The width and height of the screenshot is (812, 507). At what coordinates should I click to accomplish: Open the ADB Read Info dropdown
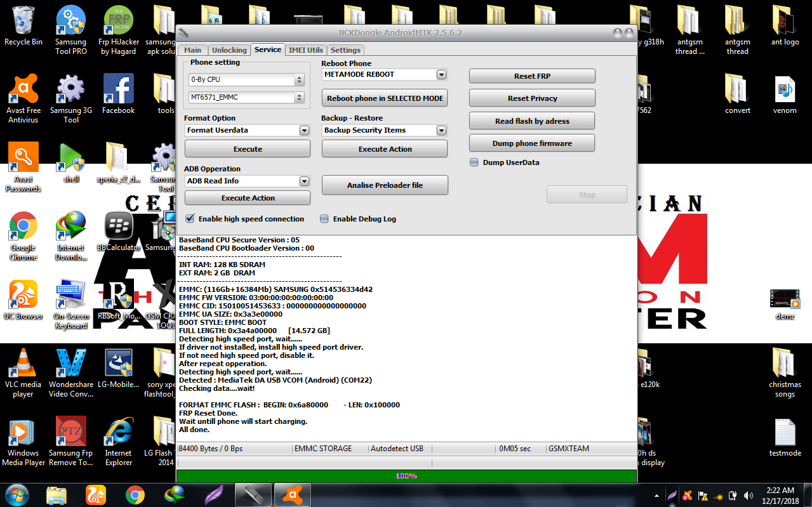tap(304, 181)
